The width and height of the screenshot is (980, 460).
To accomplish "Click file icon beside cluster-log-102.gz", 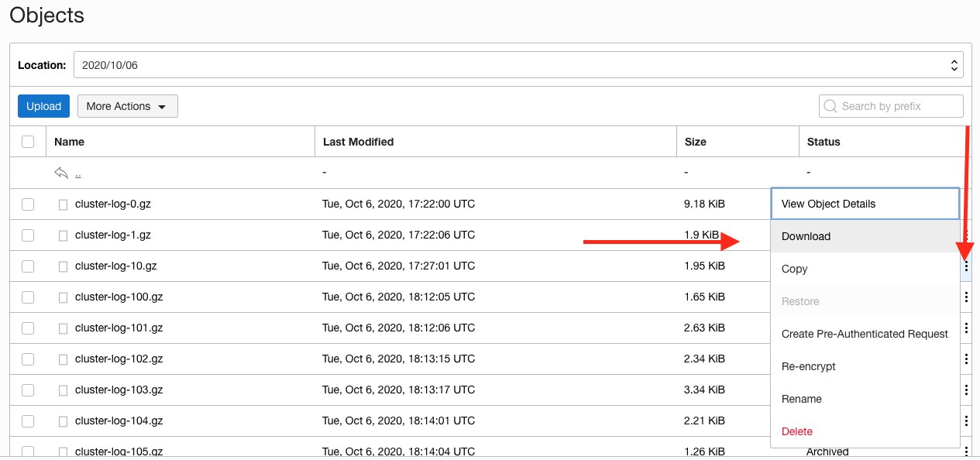I will tap(64, 359).
